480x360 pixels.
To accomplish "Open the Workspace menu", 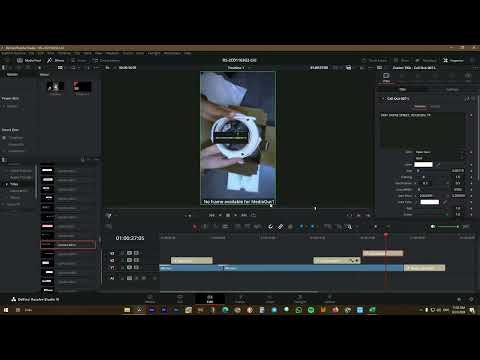I will [172, 53].
